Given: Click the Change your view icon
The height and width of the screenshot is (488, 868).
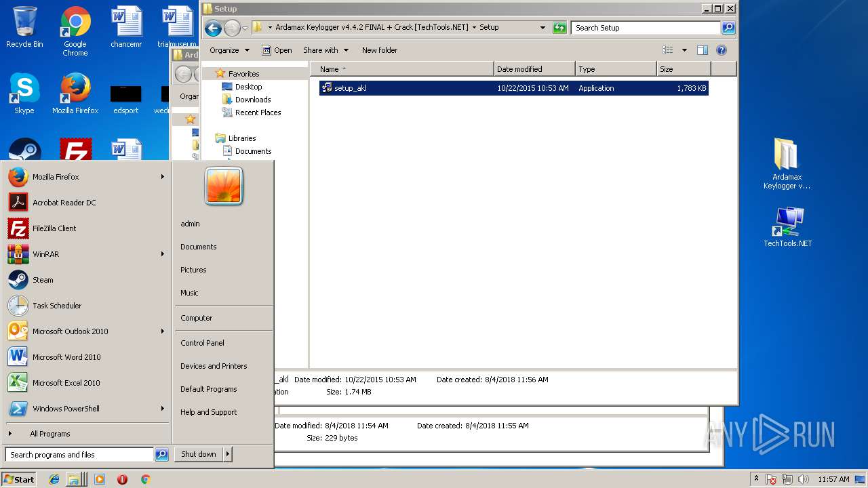Looking at the screenshot, I should 668,50.
